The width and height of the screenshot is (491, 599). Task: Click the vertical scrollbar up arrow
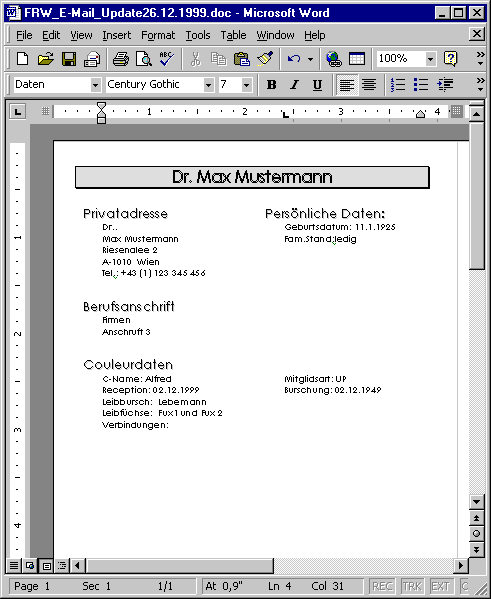click(476, 113)
